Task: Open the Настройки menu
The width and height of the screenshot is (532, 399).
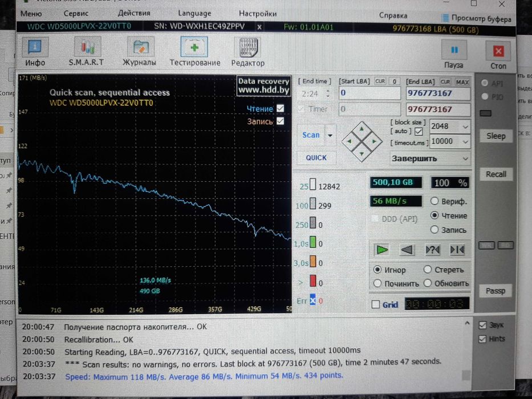Action: (x=258, y=14)
